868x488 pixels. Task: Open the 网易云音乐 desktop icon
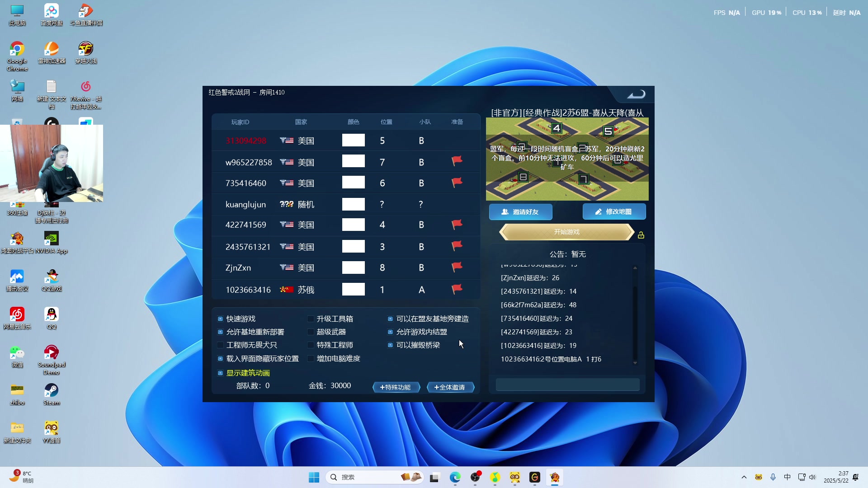click(17, 318)
